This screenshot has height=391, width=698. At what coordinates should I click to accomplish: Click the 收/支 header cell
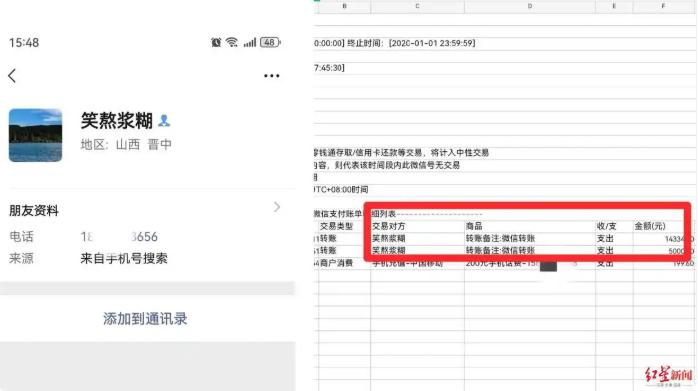click(x=614, y=226)
